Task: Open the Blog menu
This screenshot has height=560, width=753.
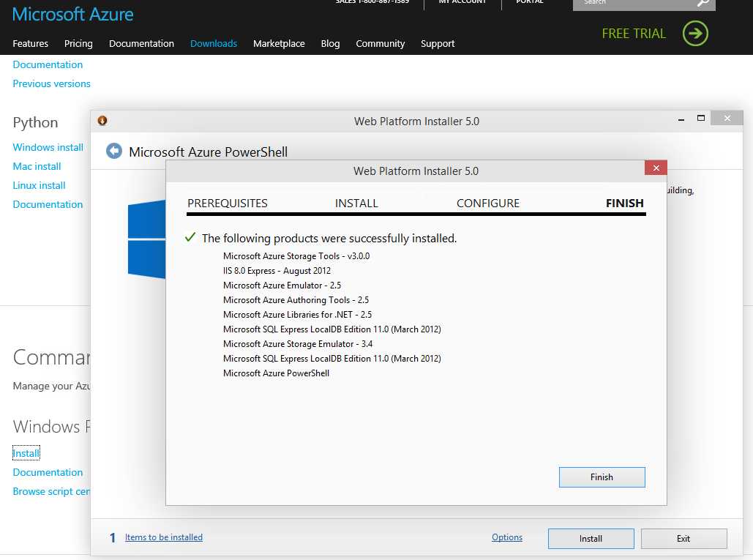Action: (330, 43)
